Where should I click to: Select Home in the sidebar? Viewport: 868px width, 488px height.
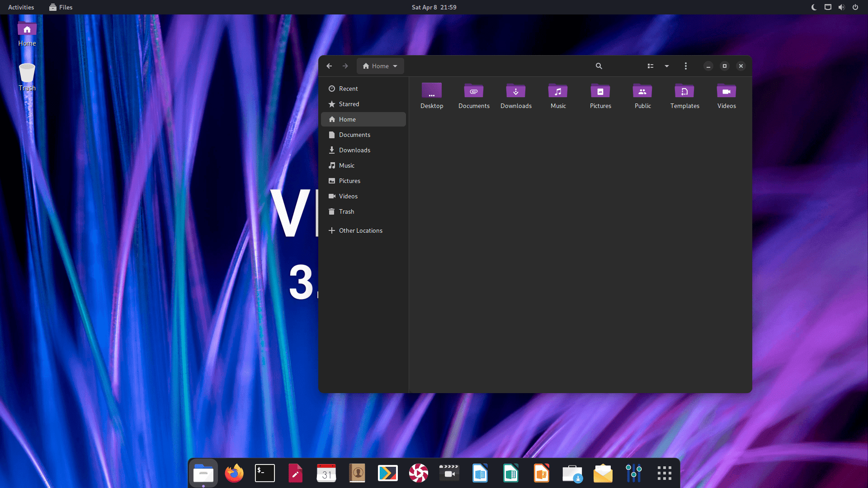(x=363, y=119)
